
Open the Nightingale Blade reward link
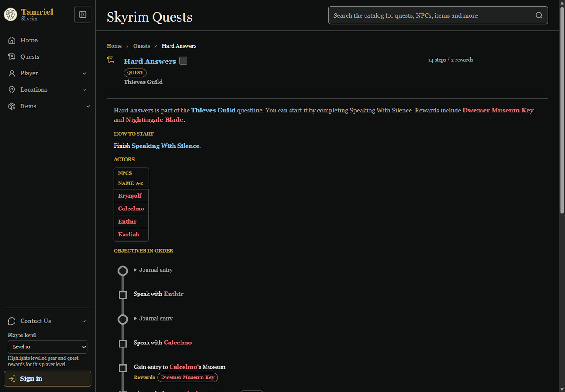click(154, 120)
